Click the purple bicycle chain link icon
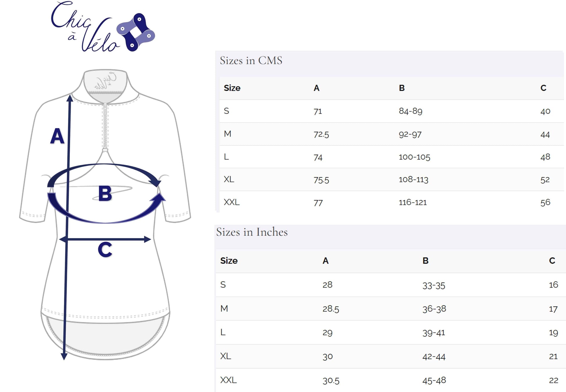Viewport: 566px width, 392px height. coord(136,32)
